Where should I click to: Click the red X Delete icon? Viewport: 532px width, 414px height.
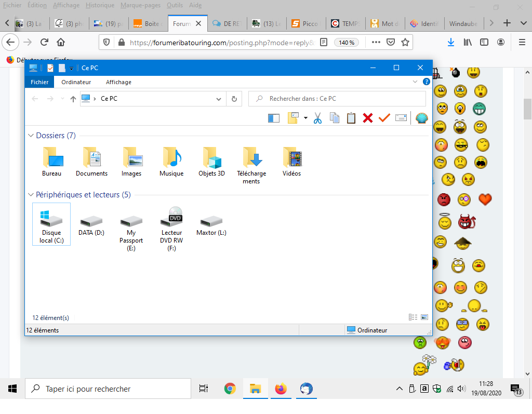coord(368,118)
